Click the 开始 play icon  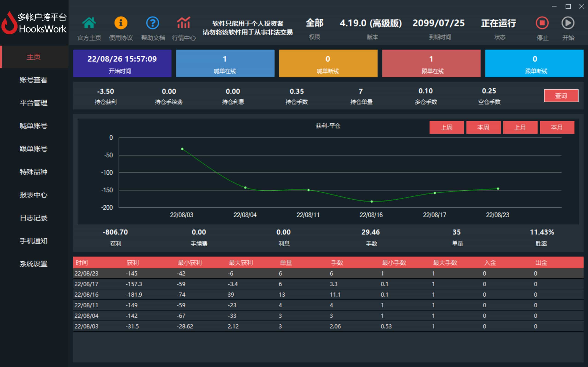(568, 23)
